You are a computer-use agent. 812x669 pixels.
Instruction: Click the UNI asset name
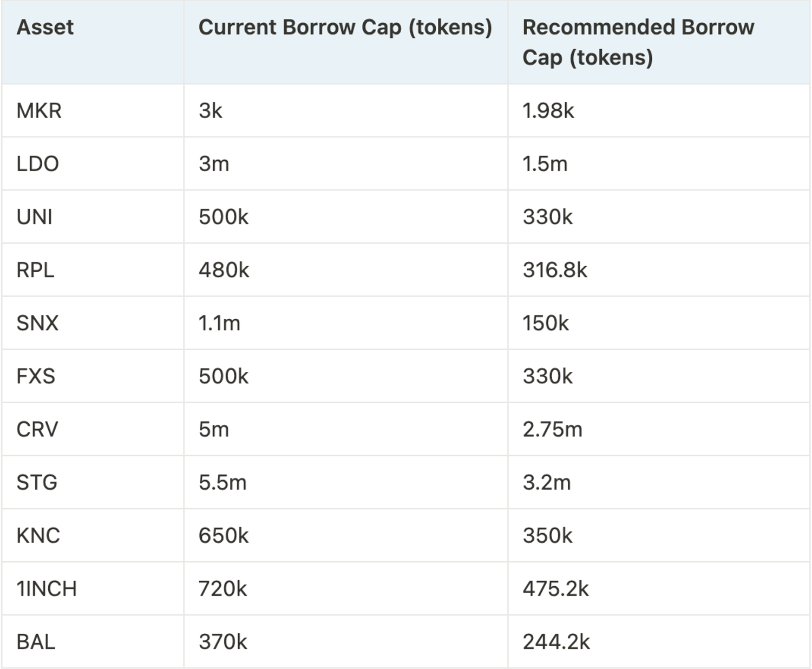[35, 217]
